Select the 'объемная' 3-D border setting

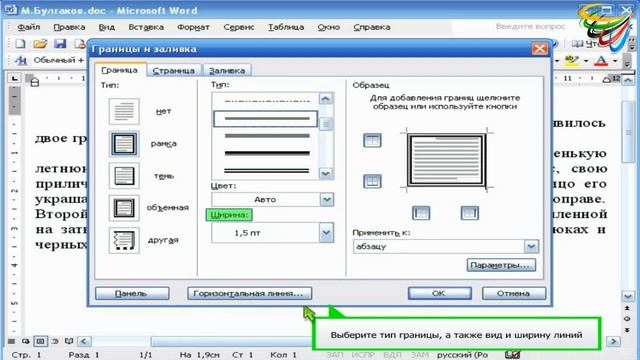tap(124, 208)
